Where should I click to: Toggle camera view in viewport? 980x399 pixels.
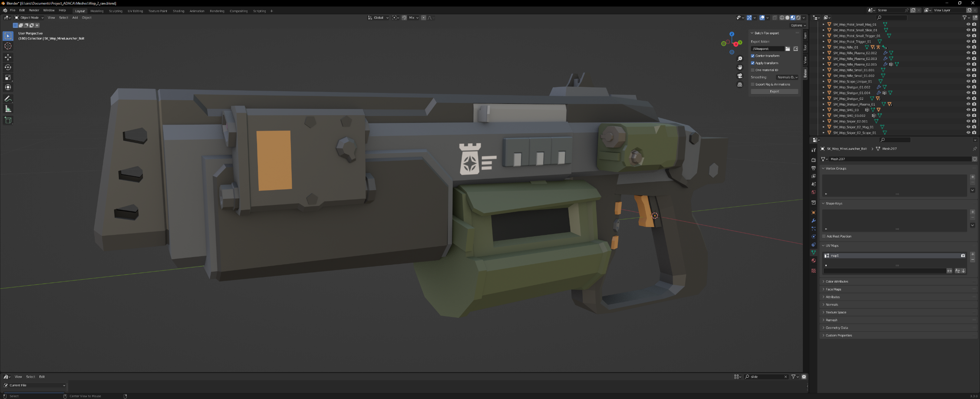click(740, 76)
